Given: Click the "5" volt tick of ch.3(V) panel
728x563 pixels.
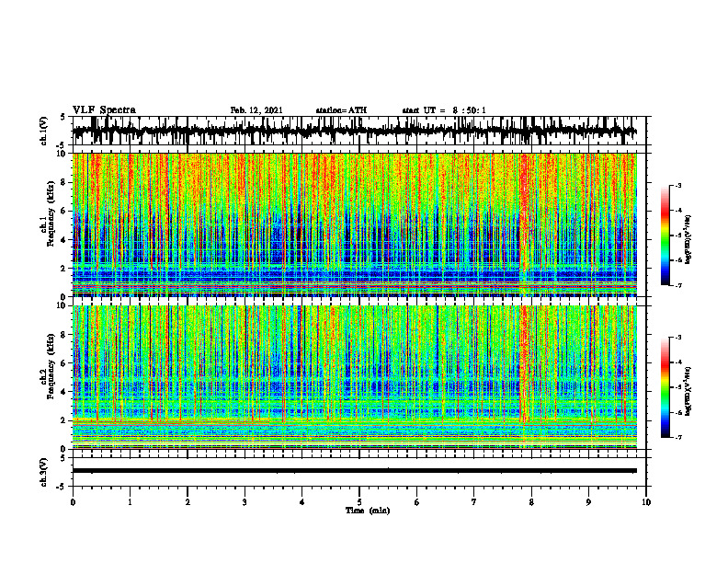Looking at the screenshot, I should point(63,458).
